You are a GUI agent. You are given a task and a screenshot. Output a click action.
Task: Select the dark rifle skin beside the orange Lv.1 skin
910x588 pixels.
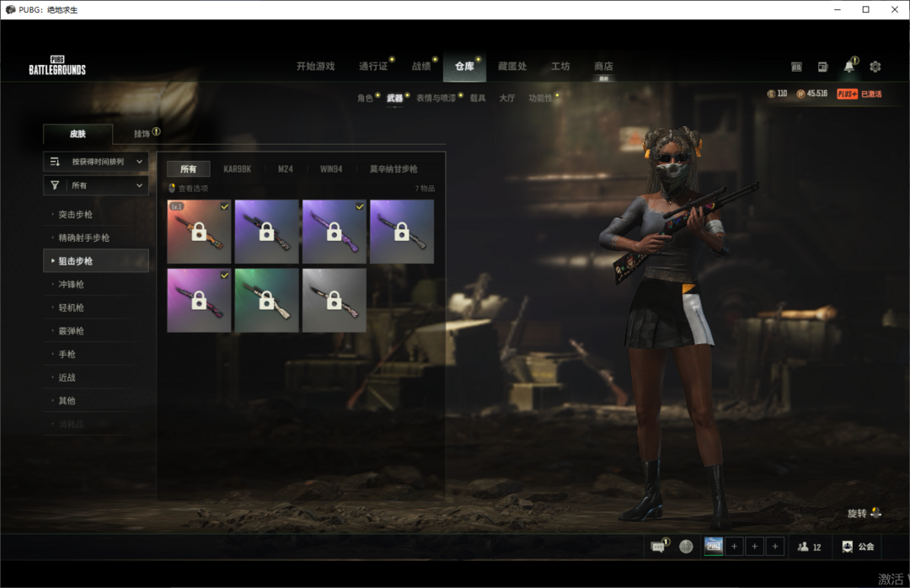[266, 232]
